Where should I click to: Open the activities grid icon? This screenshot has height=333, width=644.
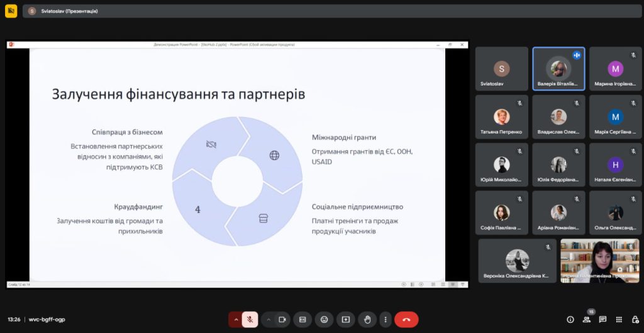(x=619, y=319)
